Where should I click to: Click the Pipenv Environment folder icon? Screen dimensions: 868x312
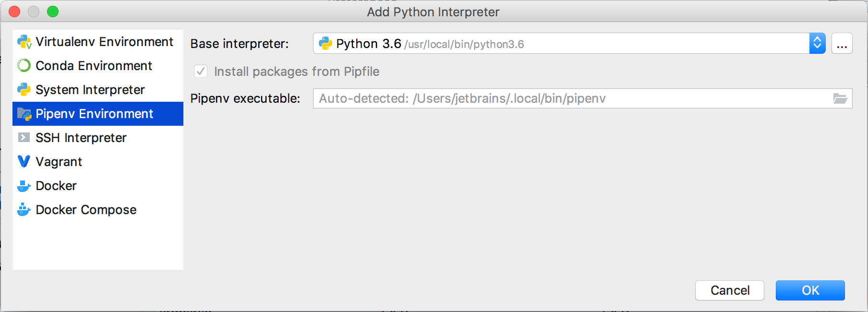pos(24,114)
